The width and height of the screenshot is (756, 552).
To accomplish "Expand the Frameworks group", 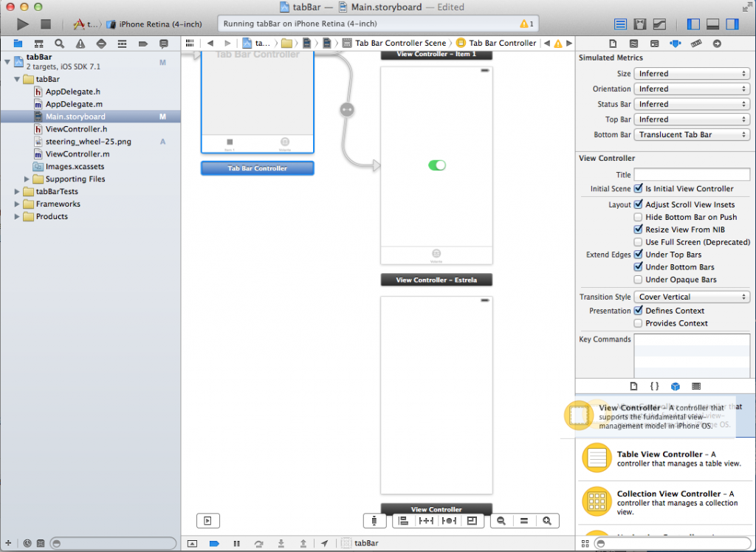I will point(17,204).
